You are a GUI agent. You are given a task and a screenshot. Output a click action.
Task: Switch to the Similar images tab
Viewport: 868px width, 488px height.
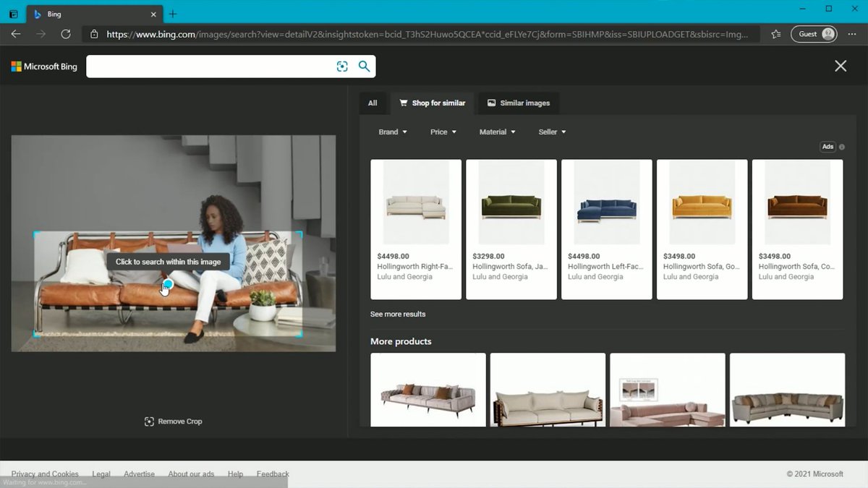[519, 103]
